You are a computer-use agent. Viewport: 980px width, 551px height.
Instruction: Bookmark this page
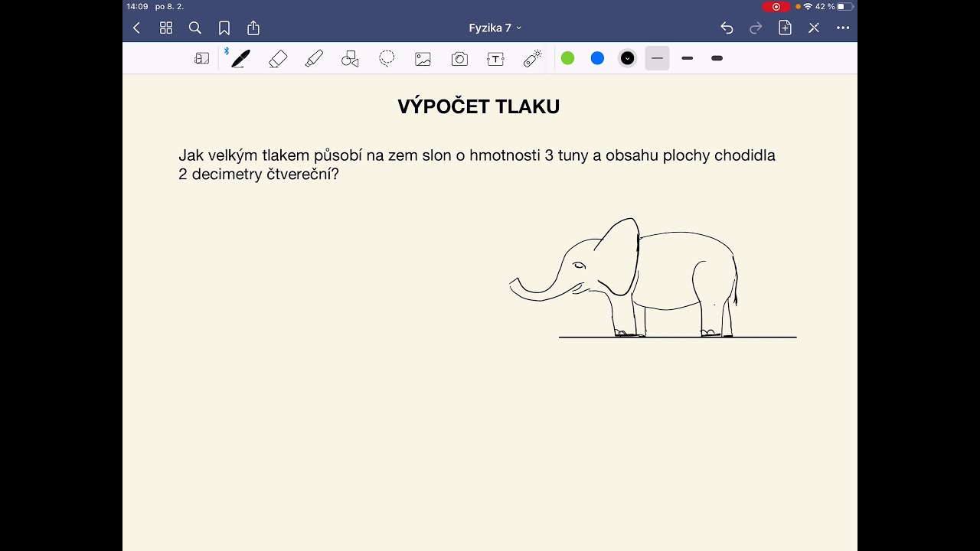(x=224, y=28)
